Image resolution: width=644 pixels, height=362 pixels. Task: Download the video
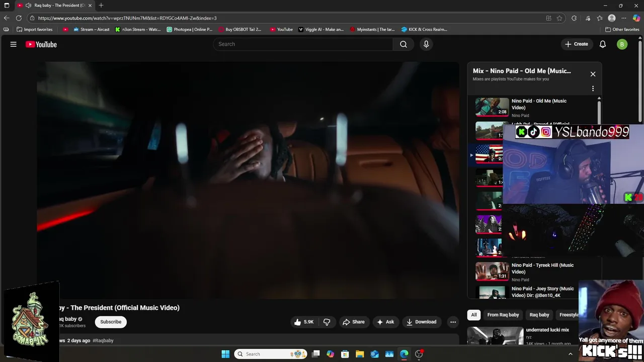click(x=422, y=322)
